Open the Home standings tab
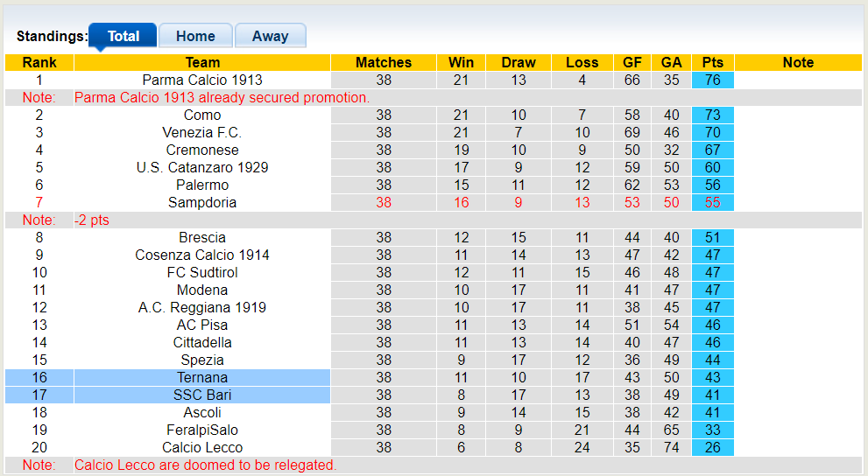 tap(195, 36)
